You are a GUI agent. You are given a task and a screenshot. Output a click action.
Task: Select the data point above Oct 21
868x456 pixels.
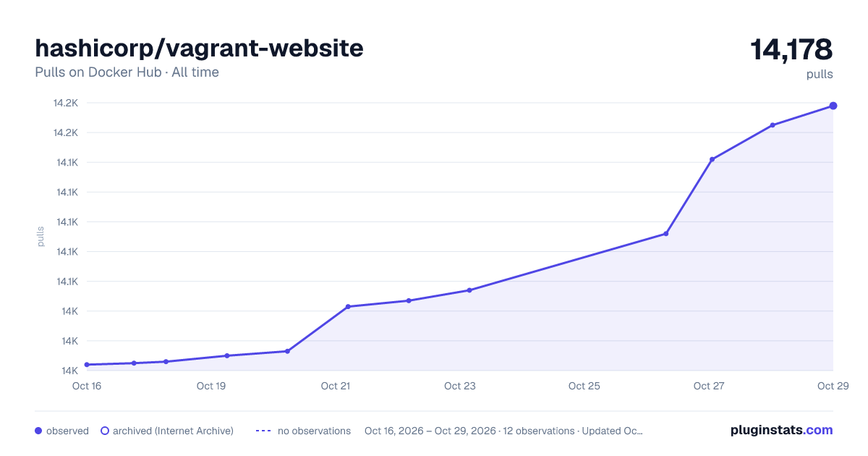coord(348,307)
